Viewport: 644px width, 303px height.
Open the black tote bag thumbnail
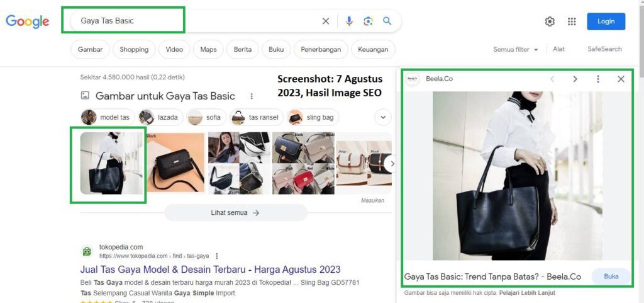111,163
